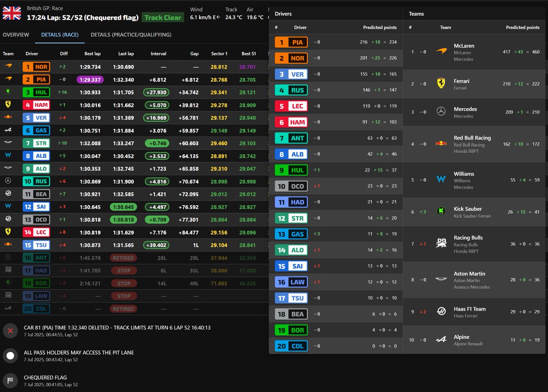Click Williams logo in ALB timing row

[8, 156]
